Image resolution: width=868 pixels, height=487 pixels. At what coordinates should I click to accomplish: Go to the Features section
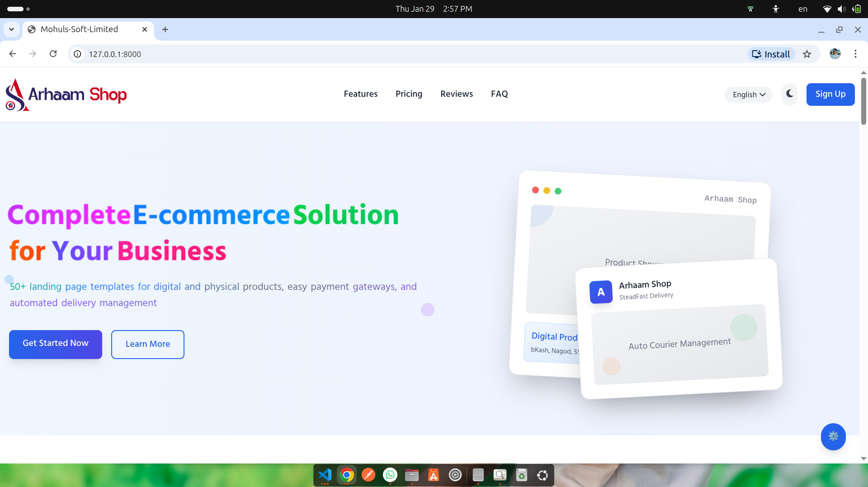click(361, 94)
